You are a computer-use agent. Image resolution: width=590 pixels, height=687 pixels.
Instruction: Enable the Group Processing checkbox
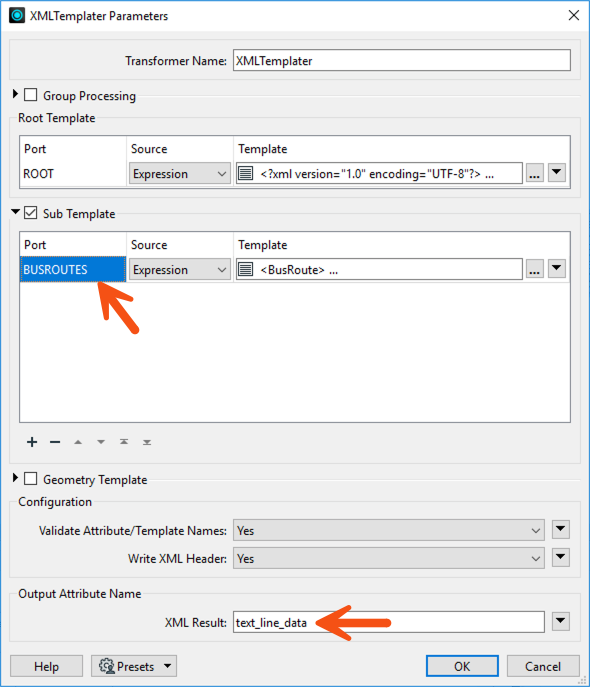pyautogui.click(x=30, y=95)
